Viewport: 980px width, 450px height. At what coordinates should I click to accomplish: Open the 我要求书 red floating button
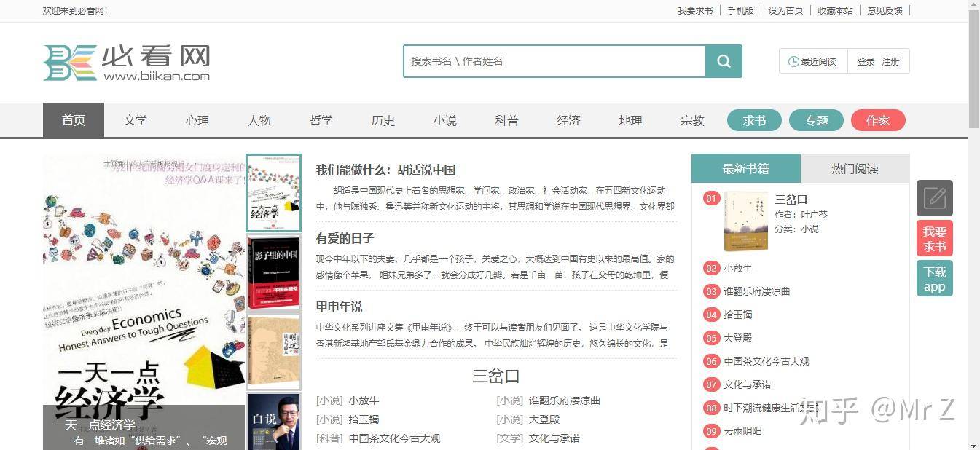pos(935,238)
